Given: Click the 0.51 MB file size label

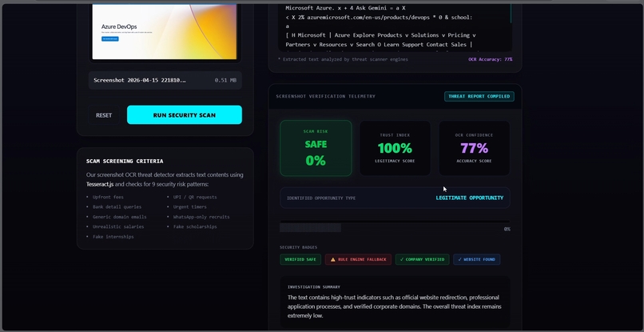Looking at the screenshot, I should click(x=225, y=80).
